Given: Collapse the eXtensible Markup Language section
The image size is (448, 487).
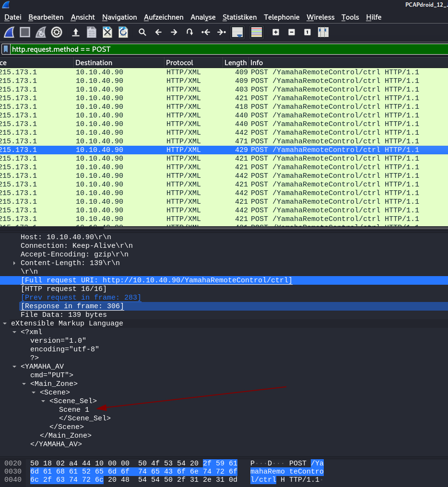Looking at the screenshot, I should pyautogui.click(x=5, y=324).
